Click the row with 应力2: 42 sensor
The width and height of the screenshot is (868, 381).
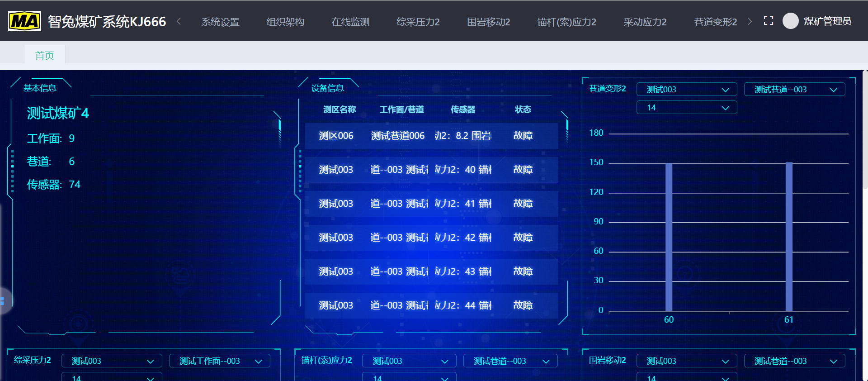(x=431, y=238)
